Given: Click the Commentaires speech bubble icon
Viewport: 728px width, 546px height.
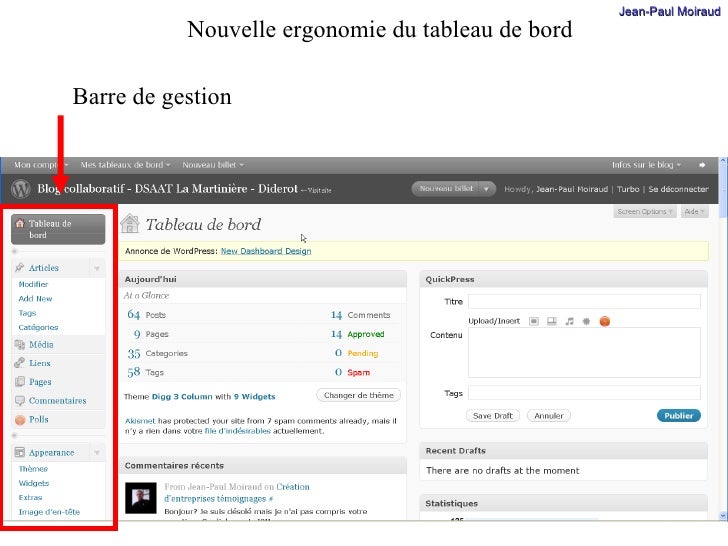Looking at the screenshot, I should [20, 400].
